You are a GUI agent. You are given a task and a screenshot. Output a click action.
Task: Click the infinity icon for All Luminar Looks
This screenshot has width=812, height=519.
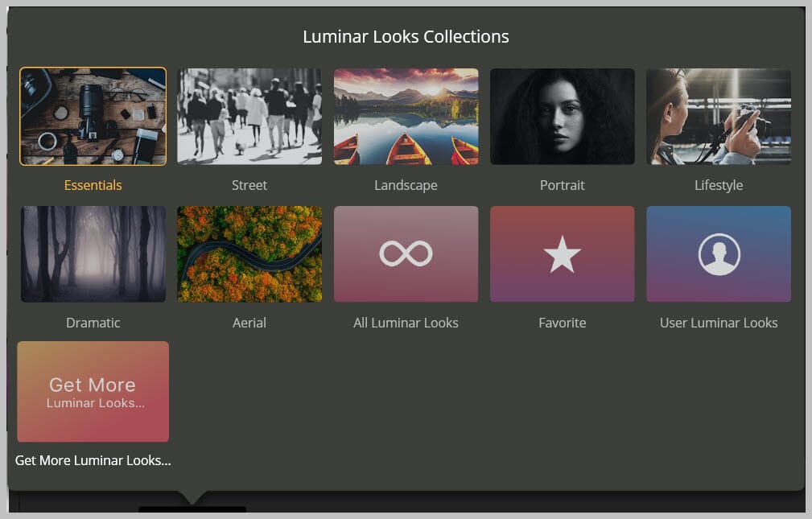pos(406,253)
